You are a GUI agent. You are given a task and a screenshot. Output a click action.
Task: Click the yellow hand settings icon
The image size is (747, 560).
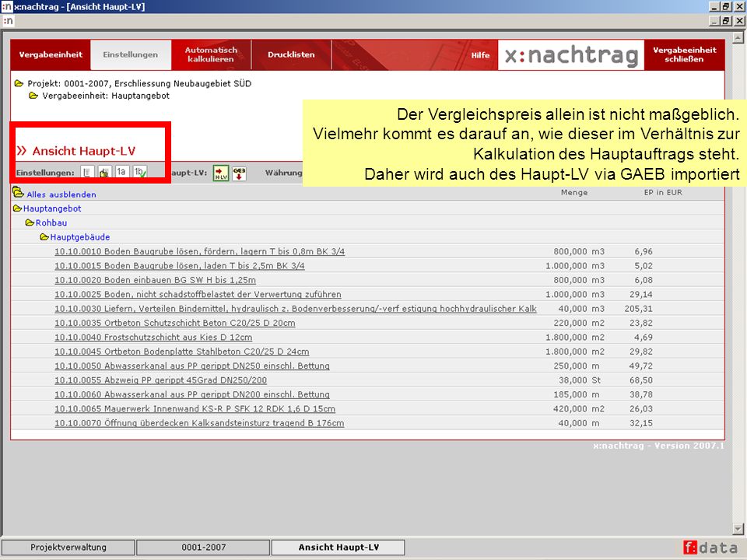click(x=104, y=173)
